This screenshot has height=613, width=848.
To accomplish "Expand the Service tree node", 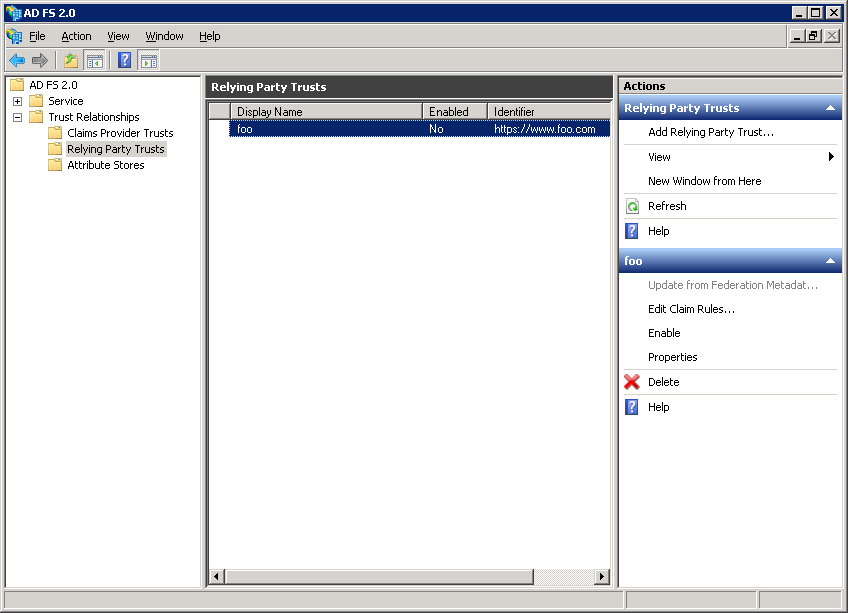I will point(17,101).
